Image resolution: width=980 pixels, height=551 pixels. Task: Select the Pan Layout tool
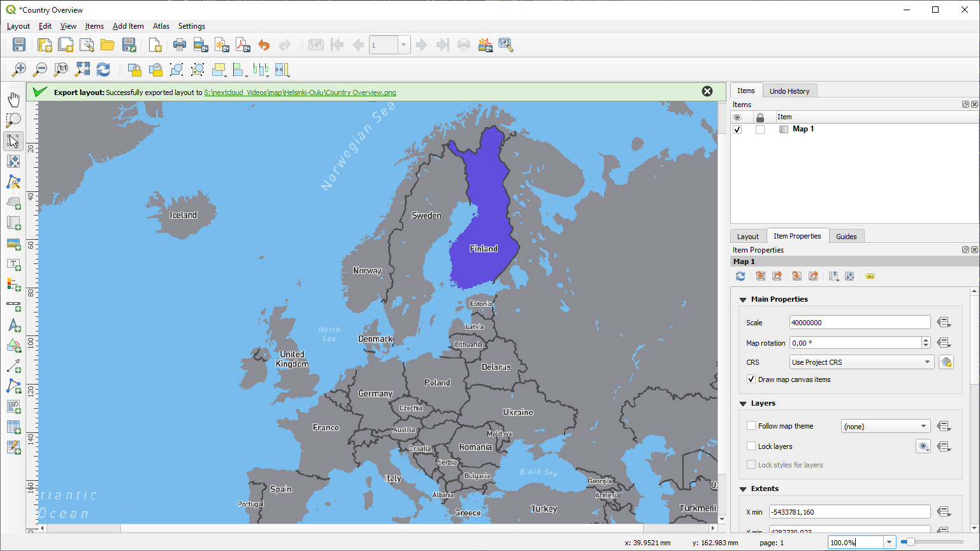pyautogui.click(x=14, y=99)
